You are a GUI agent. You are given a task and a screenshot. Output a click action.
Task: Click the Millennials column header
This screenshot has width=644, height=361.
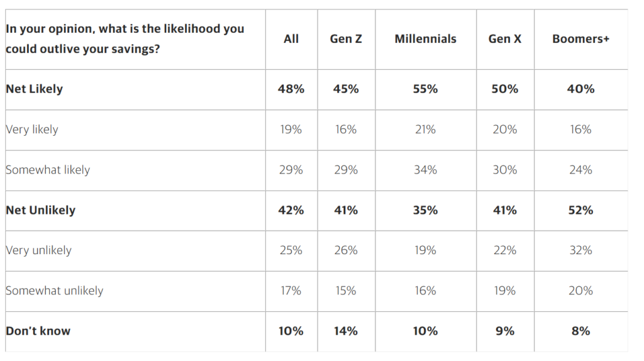(x=425, y=39)
